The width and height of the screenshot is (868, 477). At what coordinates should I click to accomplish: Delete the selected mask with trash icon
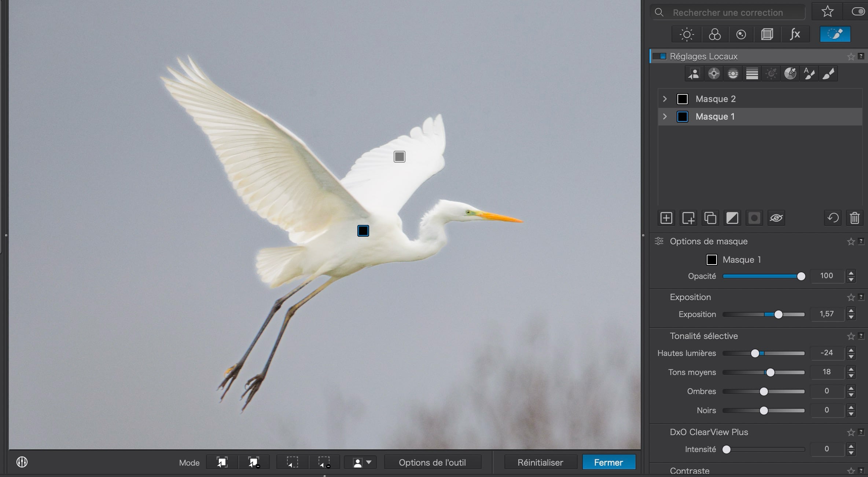click(854, 218)
